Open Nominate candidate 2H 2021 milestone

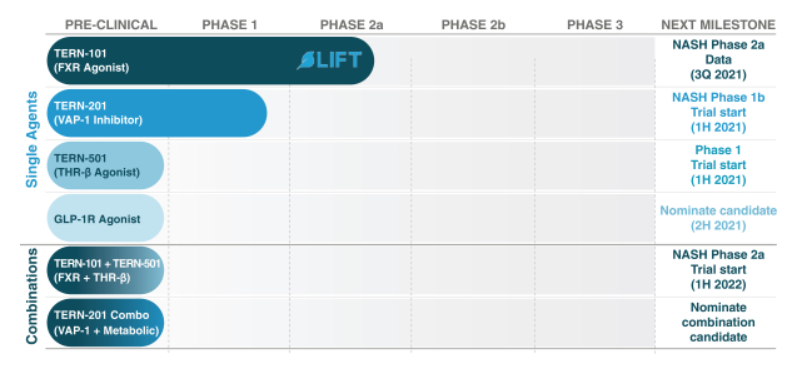(718, 218)
